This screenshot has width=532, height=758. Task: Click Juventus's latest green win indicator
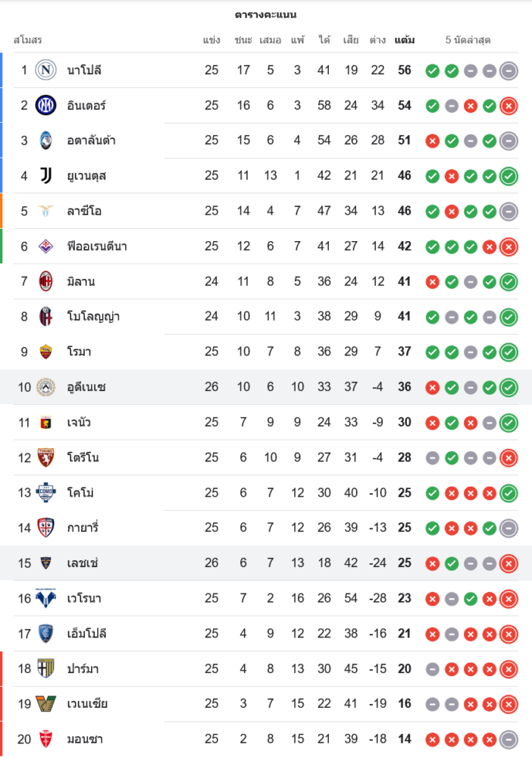[x=509, y=176]
